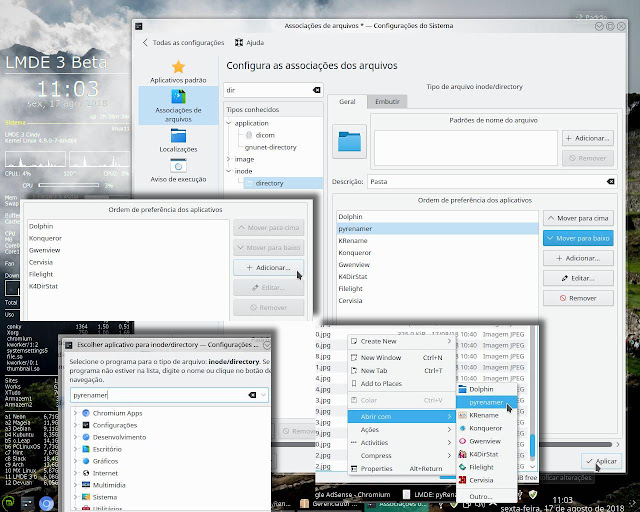The width and height of the screenshot is (640, 512).
Task: Expand Sistema category in chooser
Action: (x=76, y=497)
